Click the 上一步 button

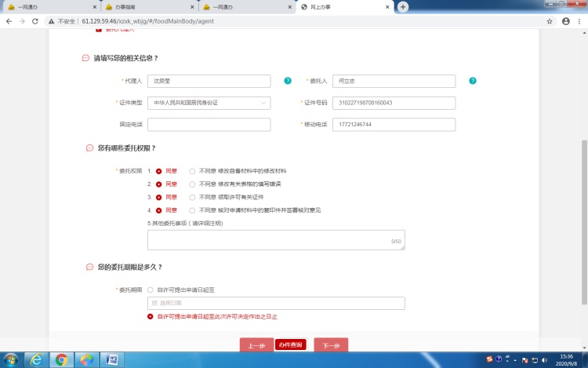coord(256,345)
